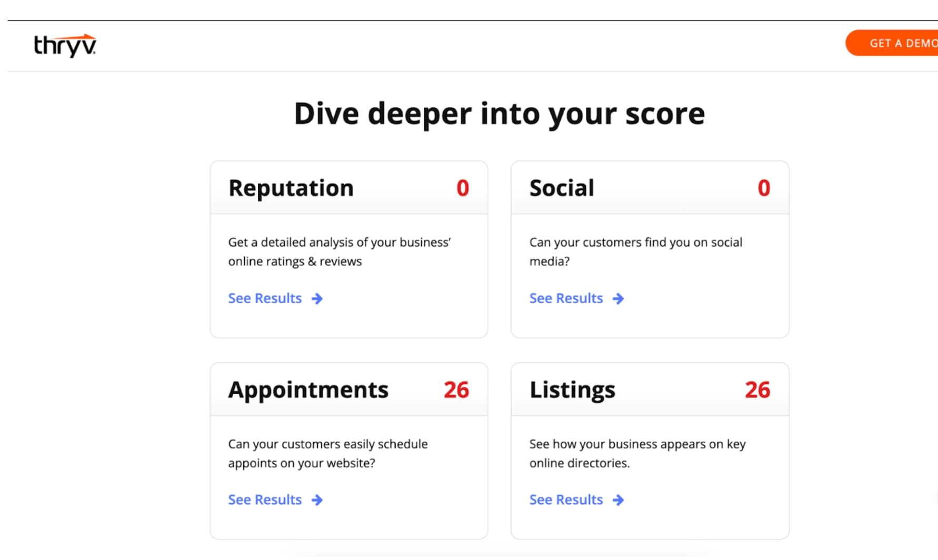Click arrow icon in Appointments card

coord(317,500)
